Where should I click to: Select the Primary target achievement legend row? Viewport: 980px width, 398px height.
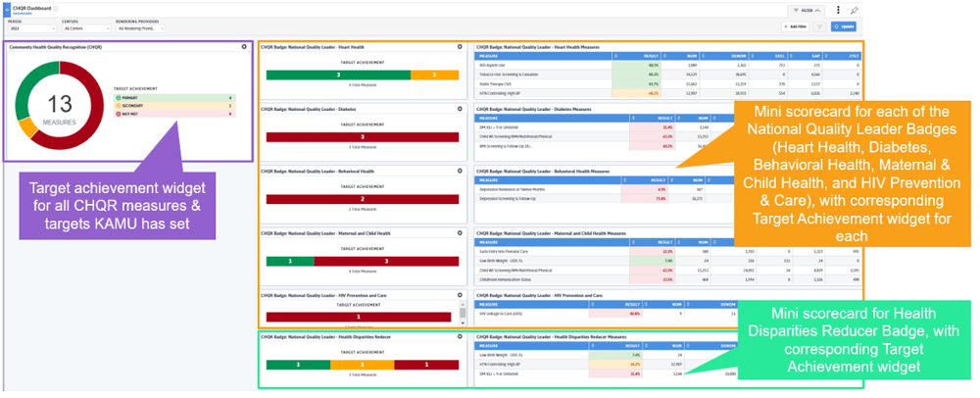click(174, 98)
